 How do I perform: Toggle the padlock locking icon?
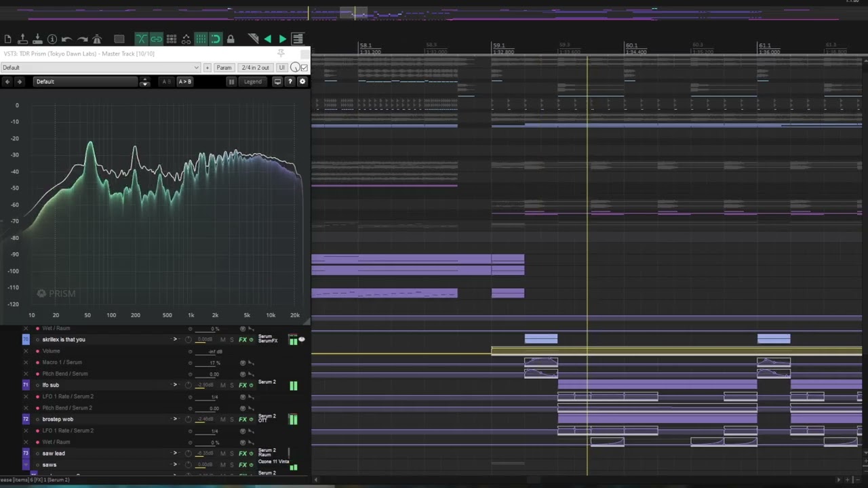pyautogui.click(x=231, y=39)
